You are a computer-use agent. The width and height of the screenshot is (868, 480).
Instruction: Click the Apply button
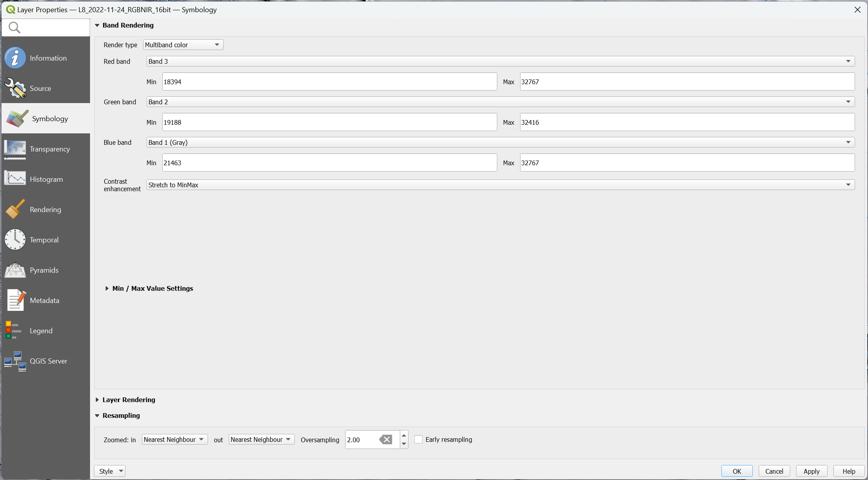point(811,471)
